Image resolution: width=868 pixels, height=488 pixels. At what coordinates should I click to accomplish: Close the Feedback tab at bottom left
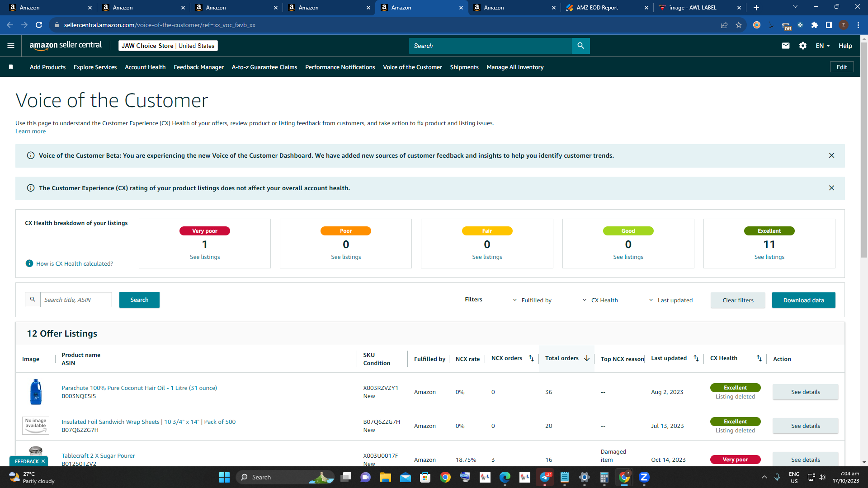pyautogui.click(x=43, y=461)
